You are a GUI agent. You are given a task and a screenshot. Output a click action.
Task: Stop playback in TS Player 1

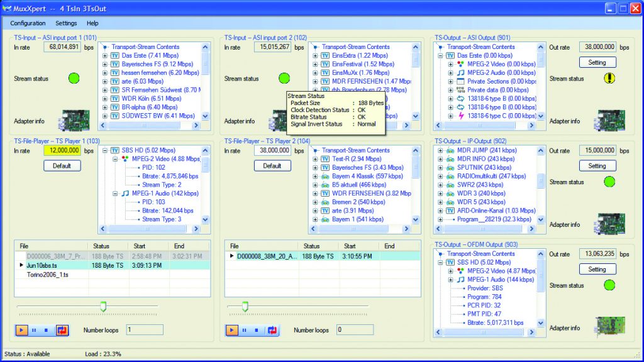coord(47,330)
